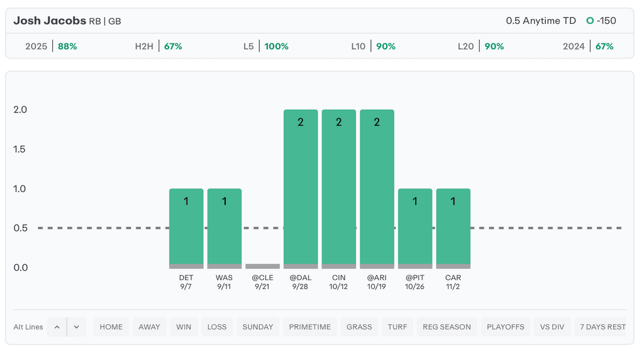Select the REG SEASON filter
This screenshot has width=644, height=355.
(x=447, y=327)
